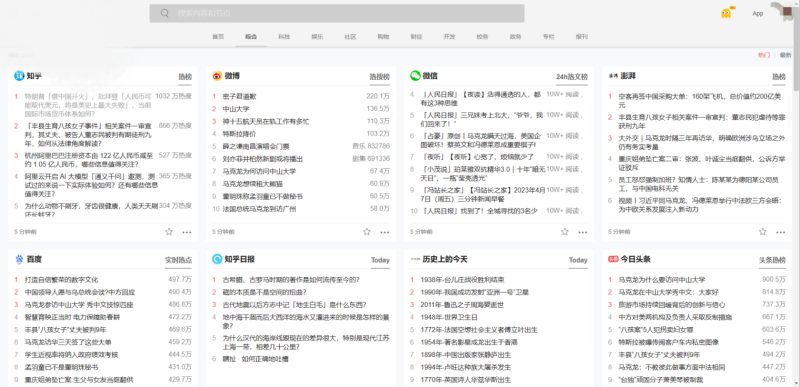The height and width of the screenshot is (387, 800).
Task: Click the 澎湃 logo icon
Action: pos(613,76)
